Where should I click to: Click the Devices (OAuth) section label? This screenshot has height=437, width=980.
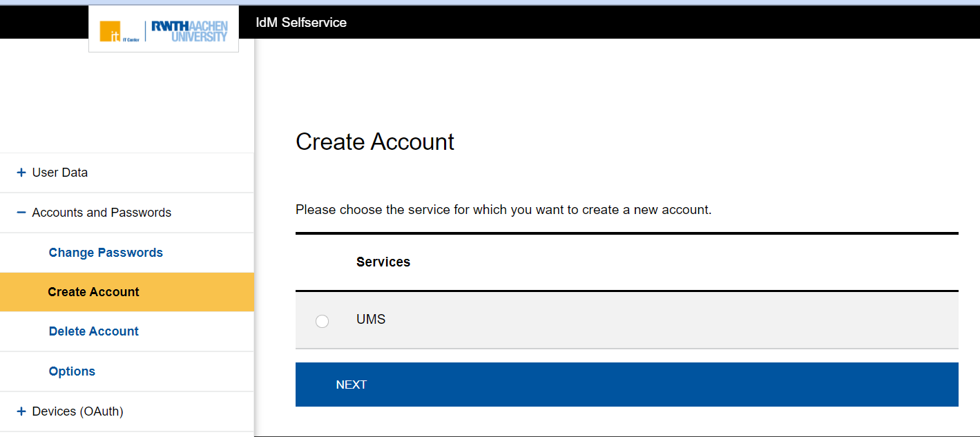click(77, 411)
